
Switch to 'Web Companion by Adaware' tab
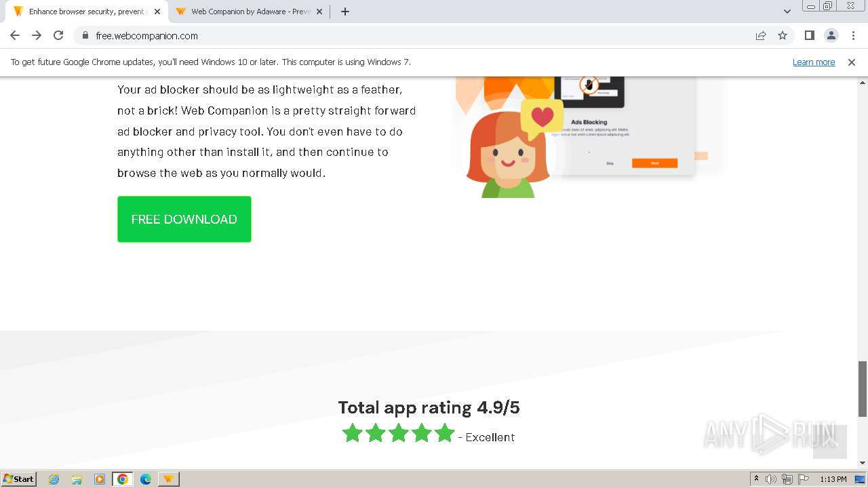point(250,12)
